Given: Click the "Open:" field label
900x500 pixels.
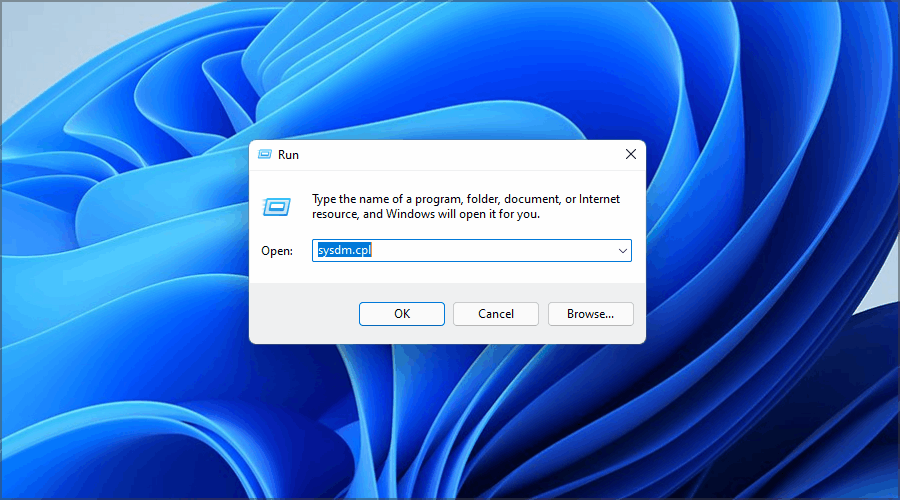Looking at the screenshot, I should click(x=277, y=251).
